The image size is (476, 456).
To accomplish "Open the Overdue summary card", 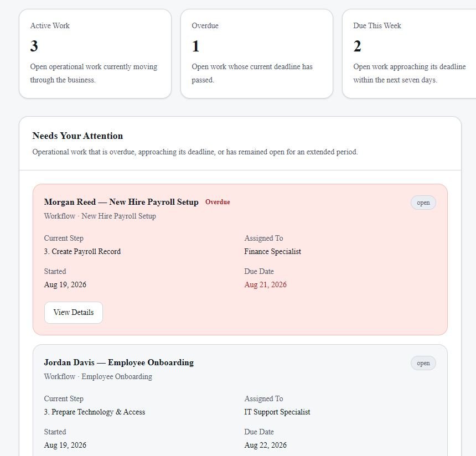I will pyautogui.click(x=256, y=54).
